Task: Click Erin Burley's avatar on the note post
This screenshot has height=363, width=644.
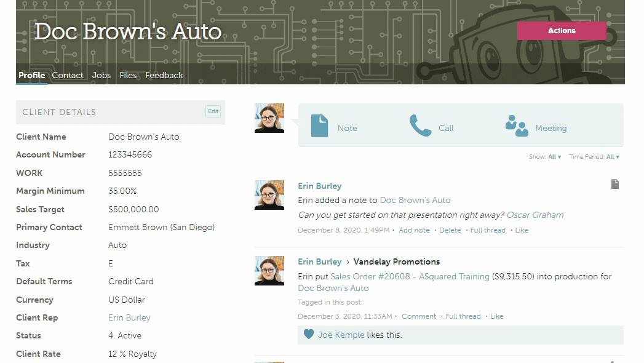Action: (269, 195)
